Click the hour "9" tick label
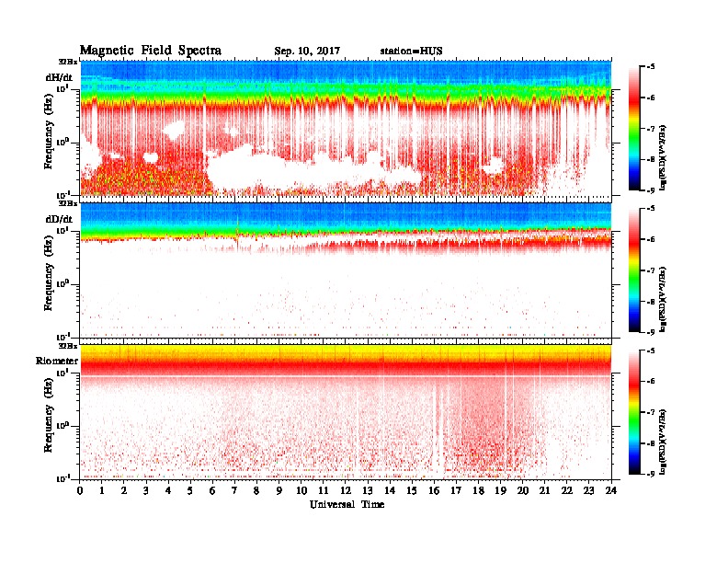 [279, 490]
